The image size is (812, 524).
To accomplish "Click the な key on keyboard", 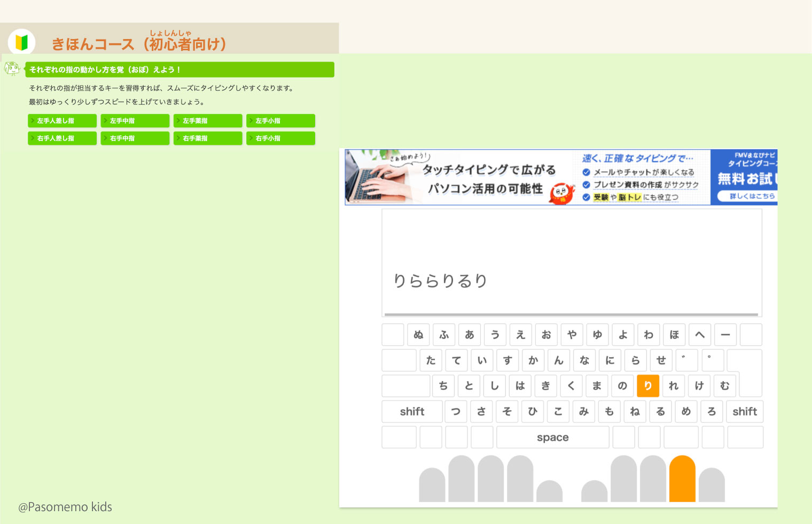I will tap(584, 360).
